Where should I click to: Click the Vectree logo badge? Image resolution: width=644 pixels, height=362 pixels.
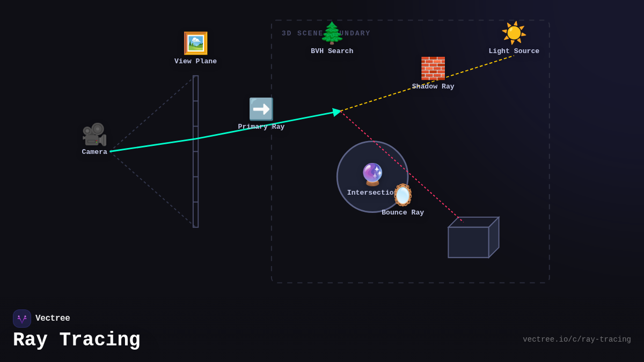pyautogui.click(x=22, y=318)
